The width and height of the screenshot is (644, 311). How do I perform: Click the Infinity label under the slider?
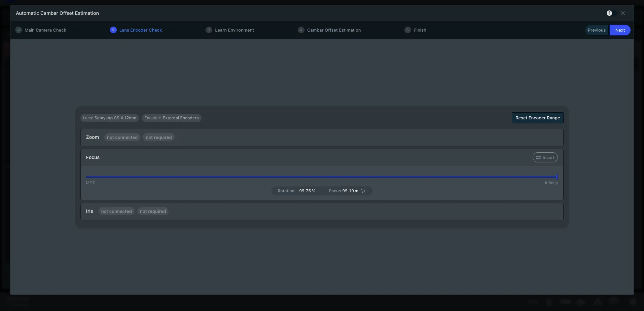[x=551, y=183]
